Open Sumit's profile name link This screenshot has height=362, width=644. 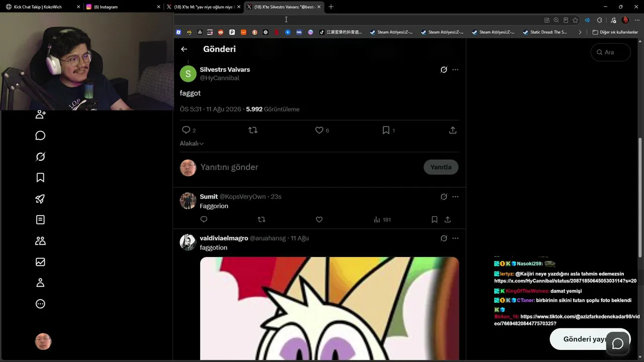click(209, 197)
